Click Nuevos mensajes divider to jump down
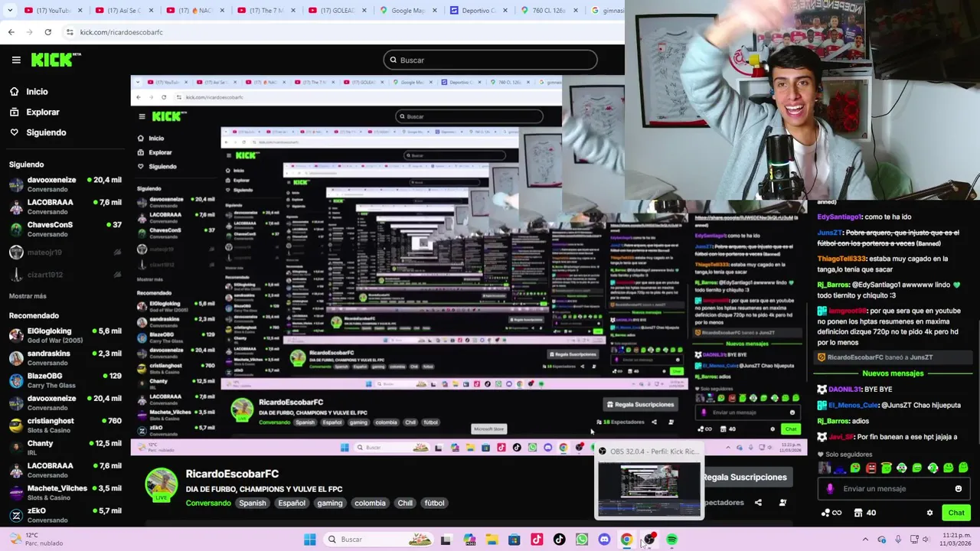Image resolution: width=980 pixels, height=551 pixels. coord(893,373)
